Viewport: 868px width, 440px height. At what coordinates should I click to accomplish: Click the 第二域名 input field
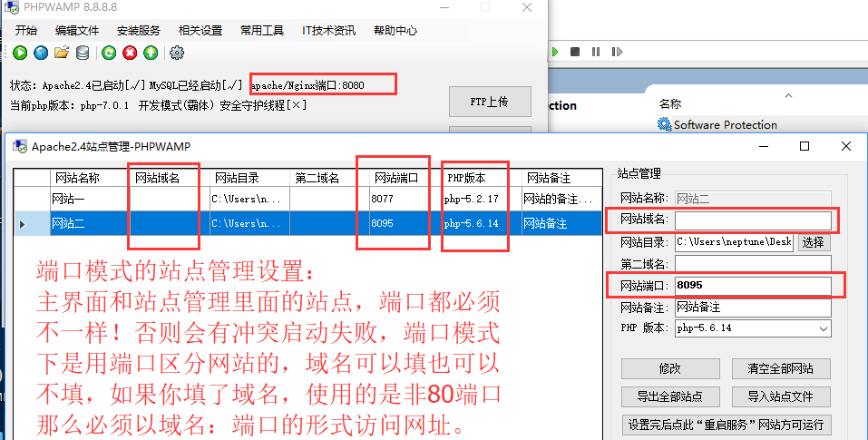753,264
